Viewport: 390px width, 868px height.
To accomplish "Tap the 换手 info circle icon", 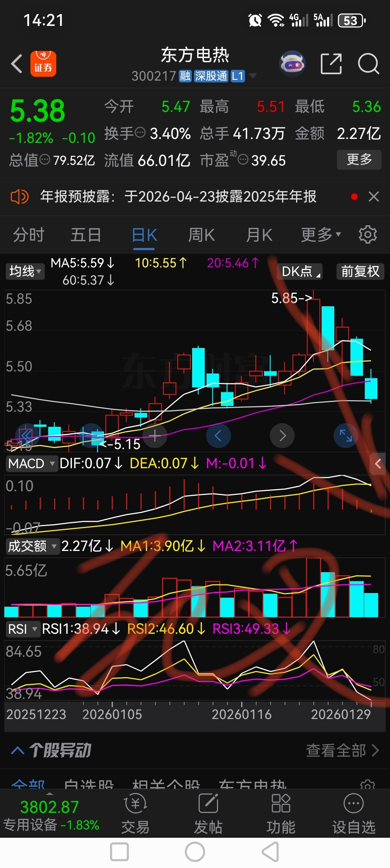I will point(140,132).
